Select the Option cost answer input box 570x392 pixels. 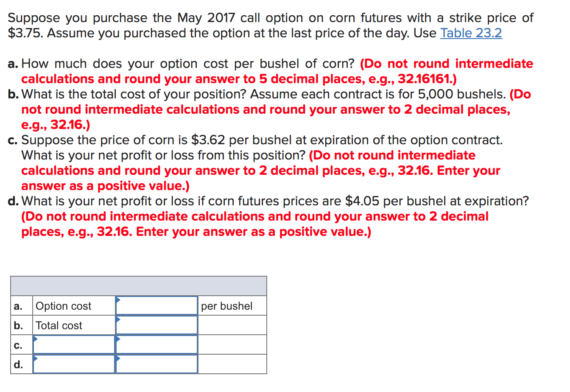pyautogui.click(x=157, y=305)
